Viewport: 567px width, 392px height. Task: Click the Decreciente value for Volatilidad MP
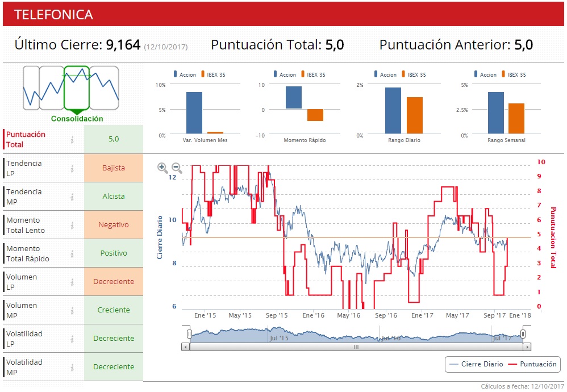click(114, 366)
